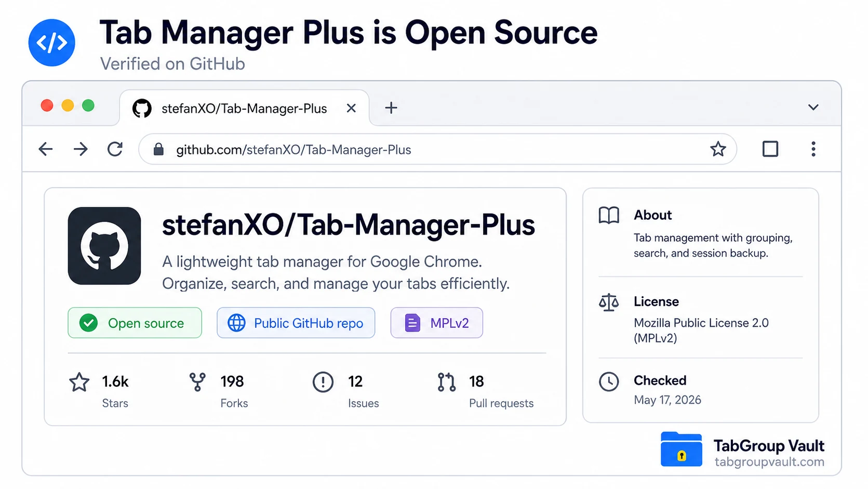
Task: Select the stefanXO/Tab-Manager-Plus browser tab
Action: 244,108
